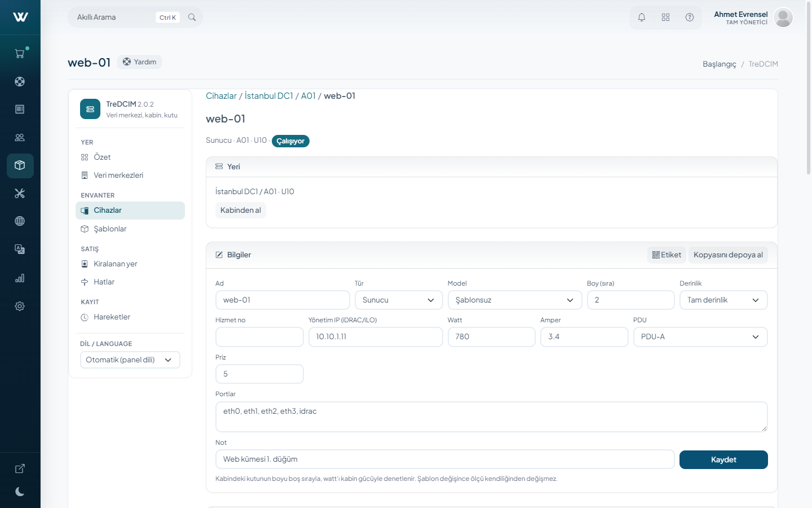Image resolution: width=812 pixels, height=508 pixels.
Task: Open the Yardım help button
Action: pos(140,62)
